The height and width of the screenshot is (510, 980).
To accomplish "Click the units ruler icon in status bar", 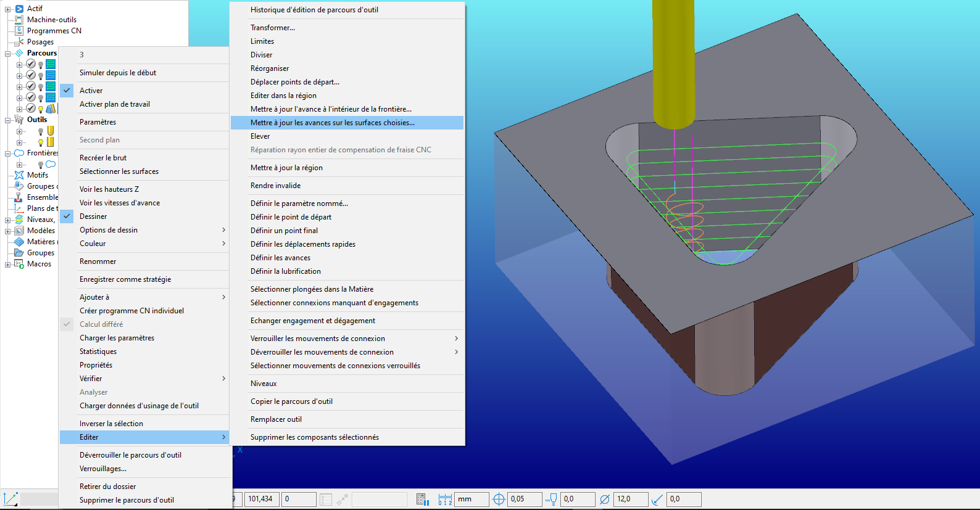I will point(445,499).
